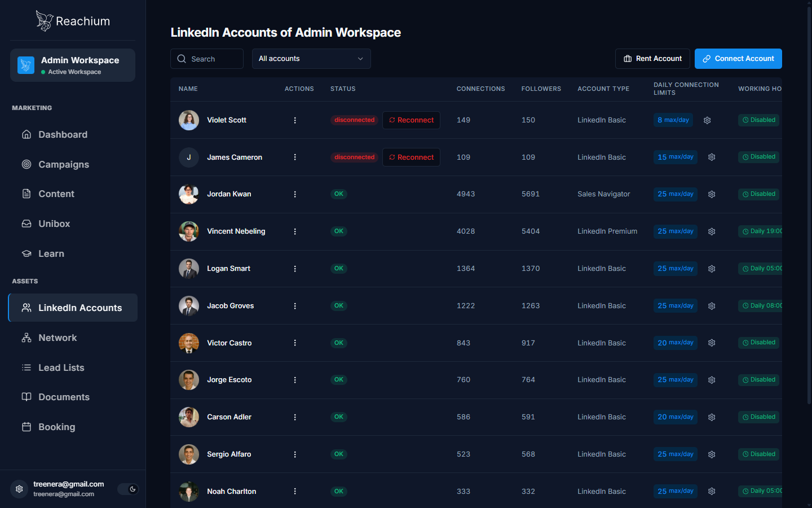812x508 pixels.
Task: Open limit settings gear for Sergio Alfaro
Action: point(712,454)
